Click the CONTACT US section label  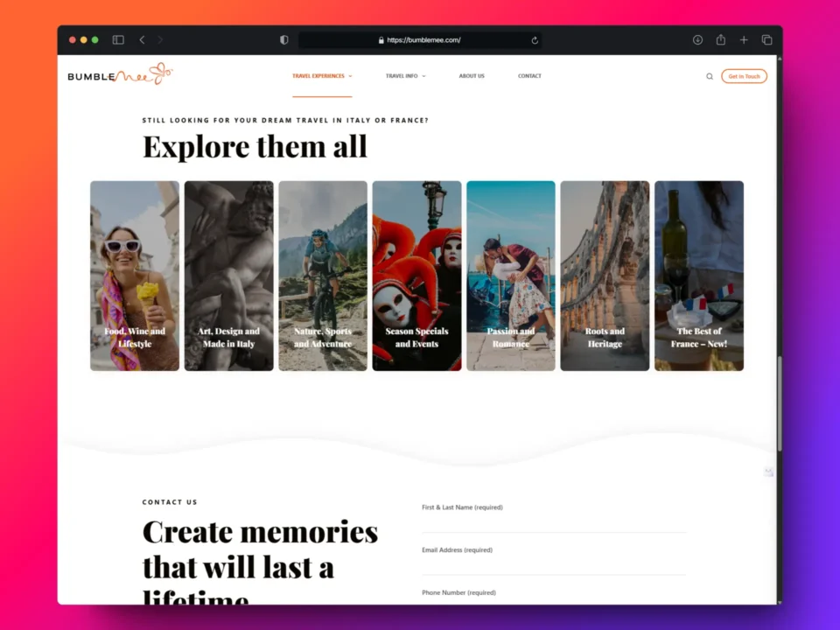pyautogui.click(x=170, y=502)
